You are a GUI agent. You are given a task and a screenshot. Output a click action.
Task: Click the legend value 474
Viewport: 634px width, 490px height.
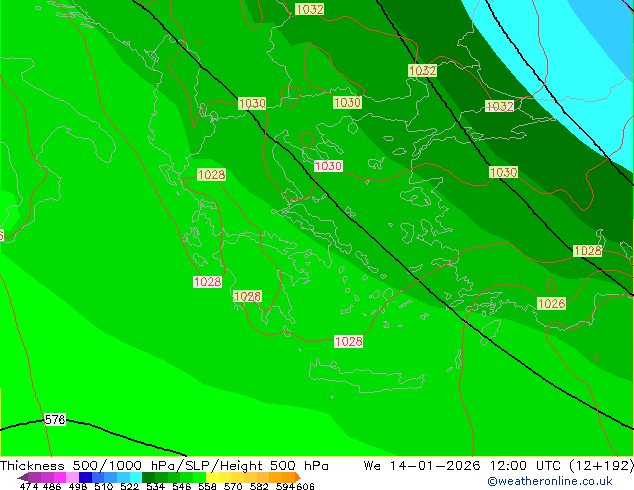point(29,486)
